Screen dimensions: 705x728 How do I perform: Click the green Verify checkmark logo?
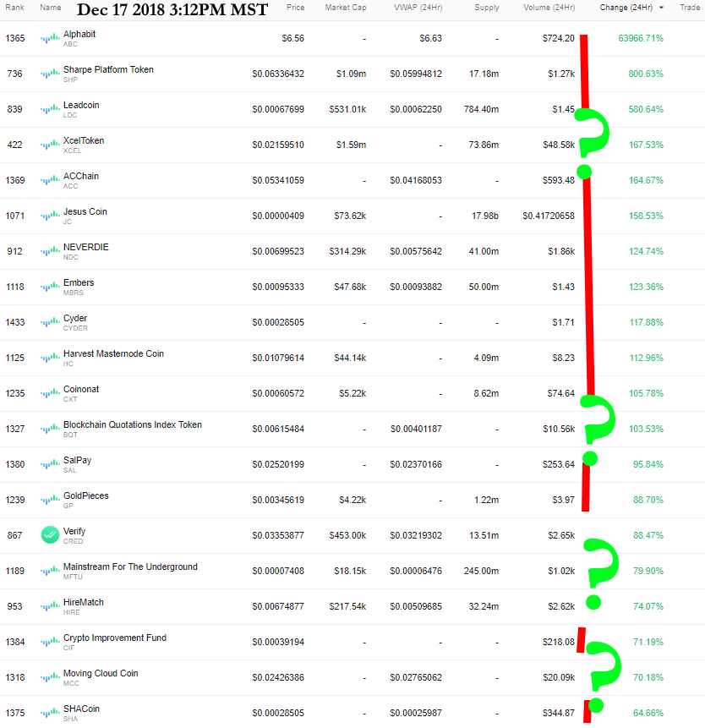[50, 535]
